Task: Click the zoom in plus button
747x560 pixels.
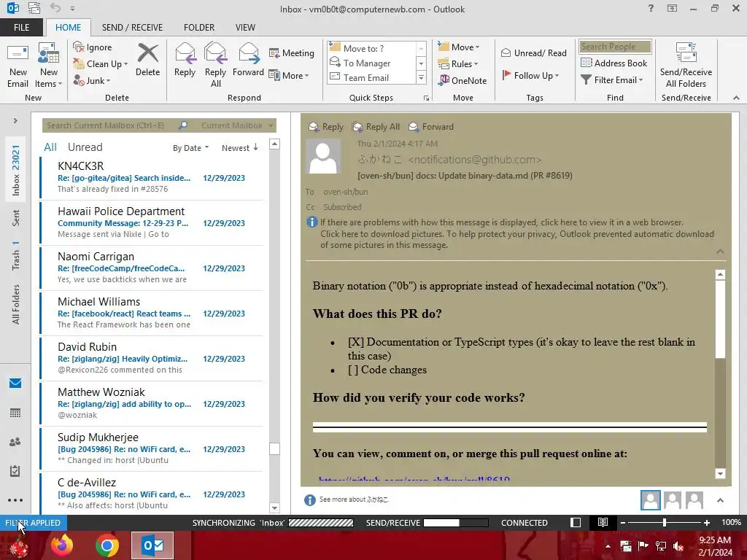Action: [707, 523]
